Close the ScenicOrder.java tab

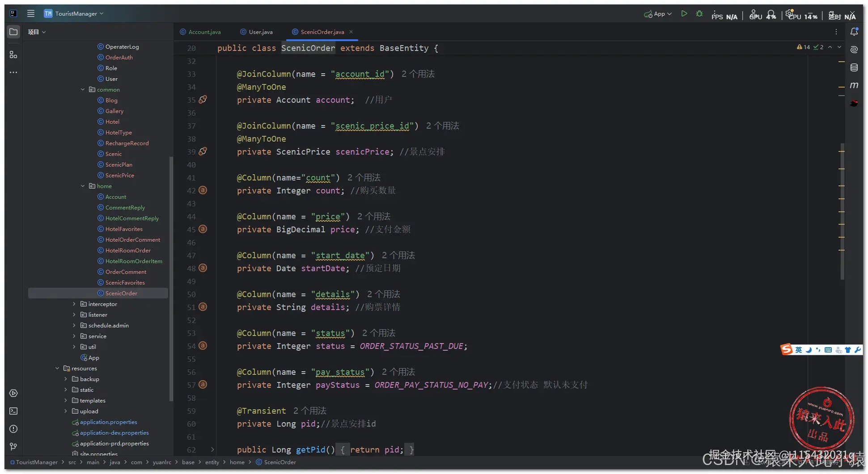click(351, 32)
